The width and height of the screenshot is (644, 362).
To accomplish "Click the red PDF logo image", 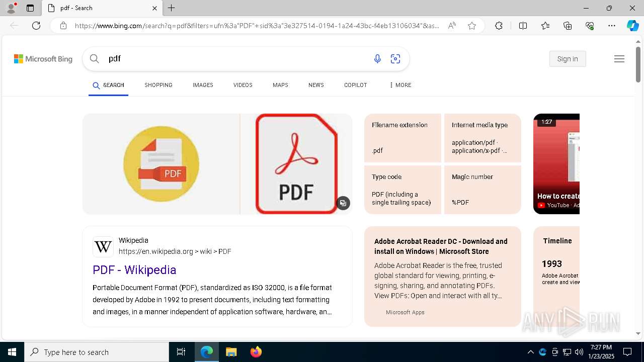I will click(x=296, y=164).
